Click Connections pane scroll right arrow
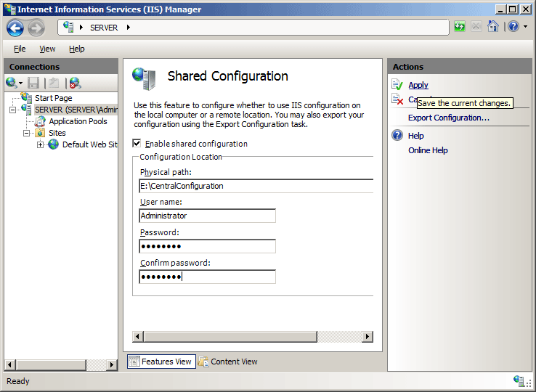 [111, 364]
